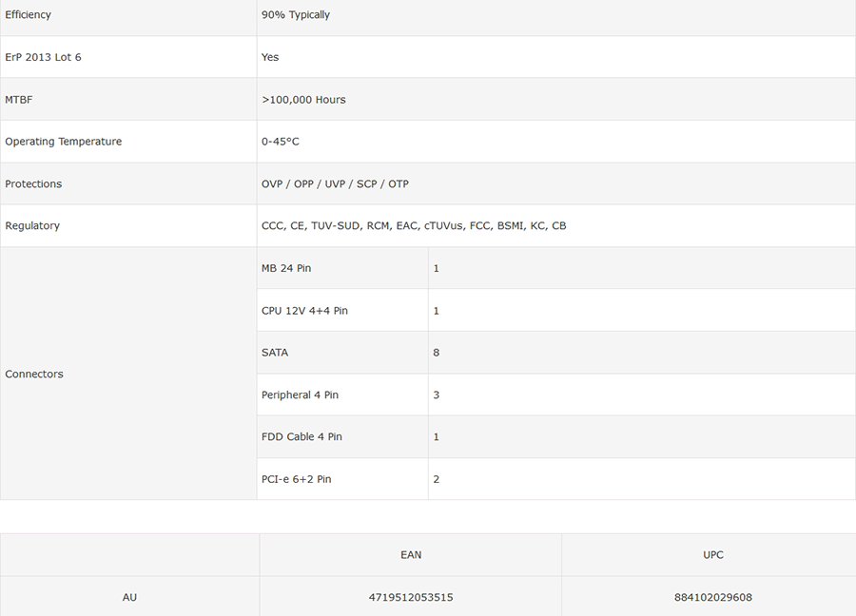This screenshot has height=616, width=856.
Task: Click the CPU 12V 4+4 Pin row
Action: pyautogui.click(x=304, y=311)
